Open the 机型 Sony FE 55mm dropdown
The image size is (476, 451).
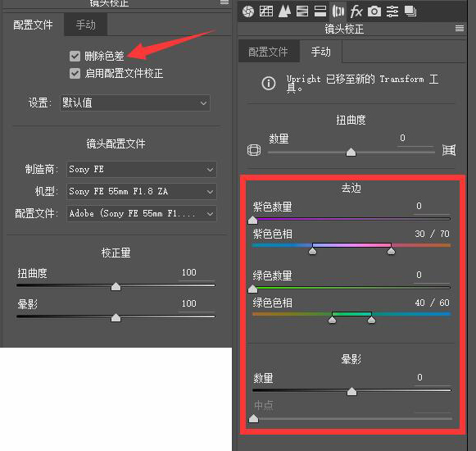pyautogui.click(x=142, y=191)
